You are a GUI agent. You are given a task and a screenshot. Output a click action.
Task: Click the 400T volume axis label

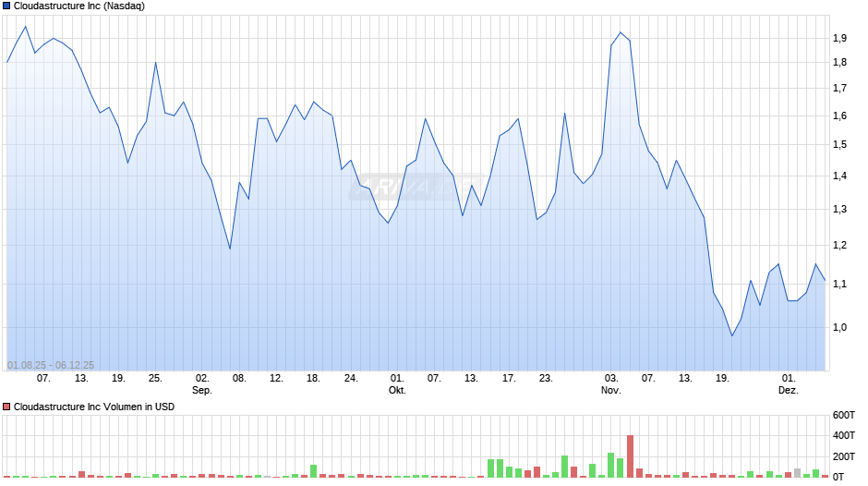tap(844, 435)
